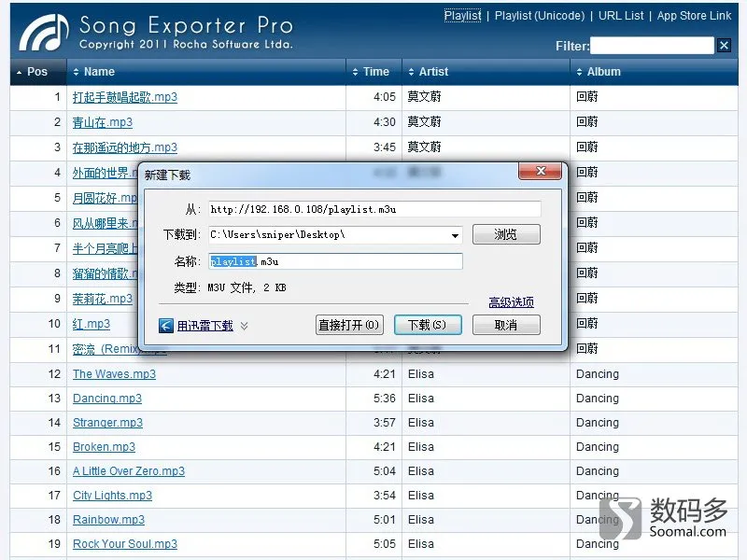Image resolution: width=747 pixels, height=560 pixels.
Task: Click the copyright Rocha Software Ltda text
Action: (186, 44)
